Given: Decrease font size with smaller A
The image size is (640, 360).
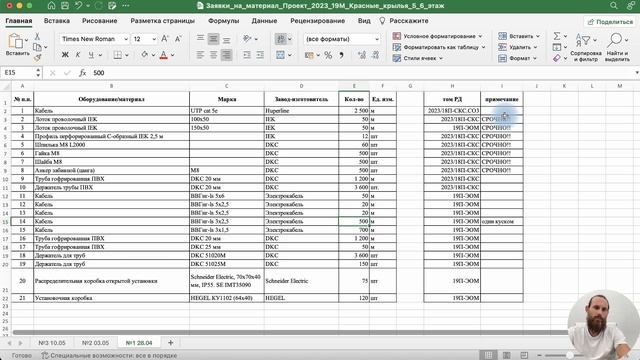Looking at the screenshot, I should coord(178,39).
